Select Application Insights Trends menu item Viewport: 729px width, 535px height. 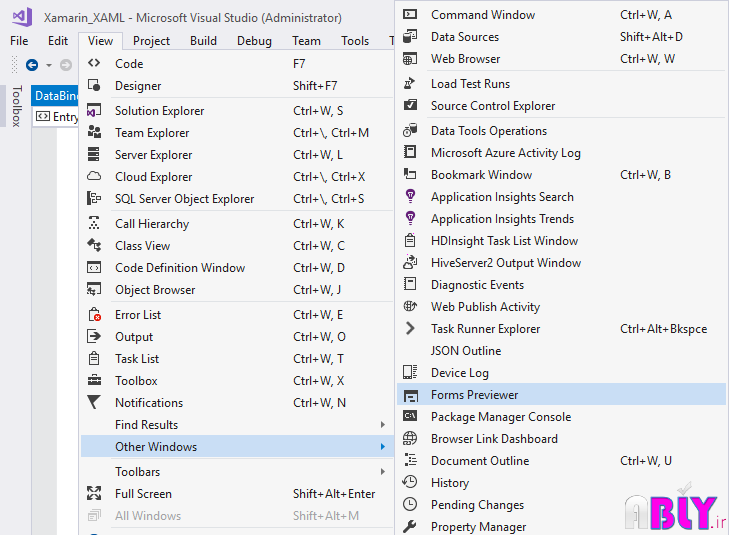point(561,218)
